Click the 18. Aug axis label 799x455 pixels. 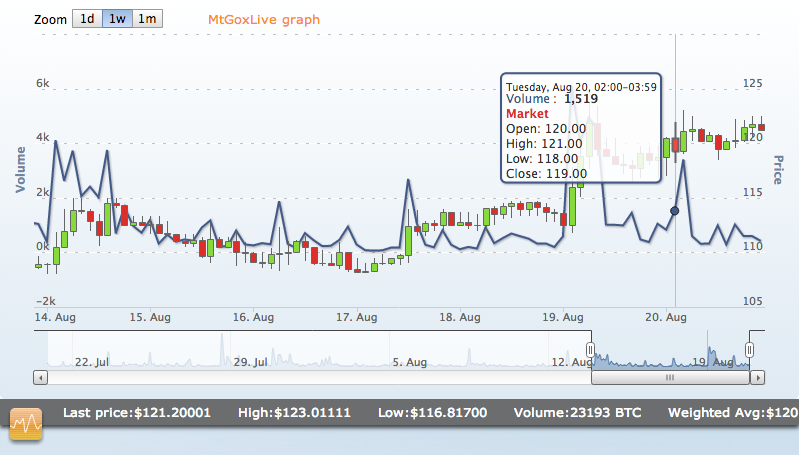click(x=460, y=317)
